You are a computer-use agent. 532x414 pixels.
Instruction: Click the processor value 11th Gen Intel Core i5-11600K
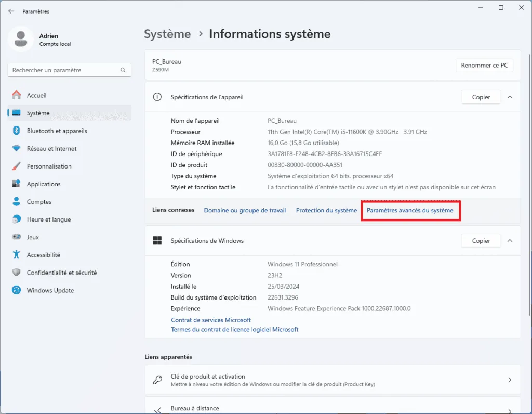click(347, 132)
